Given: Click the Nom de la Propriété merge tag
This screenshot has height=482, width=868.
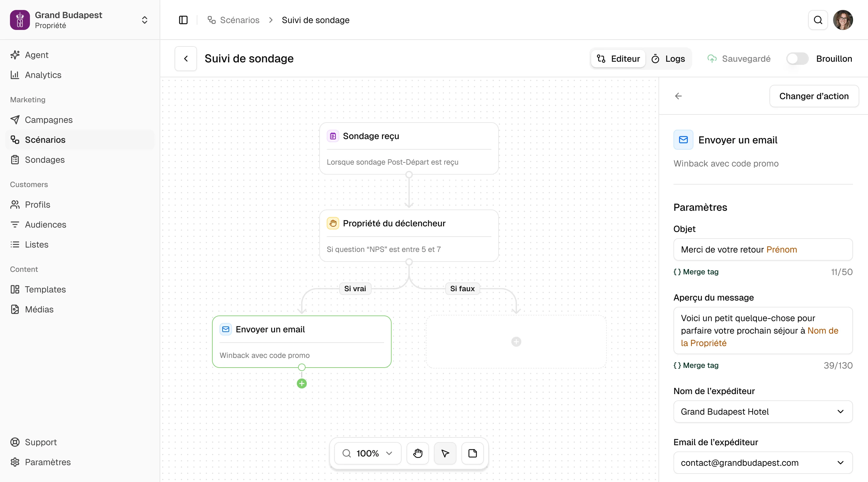Looking at the screenshot, I should coord(759,337).
